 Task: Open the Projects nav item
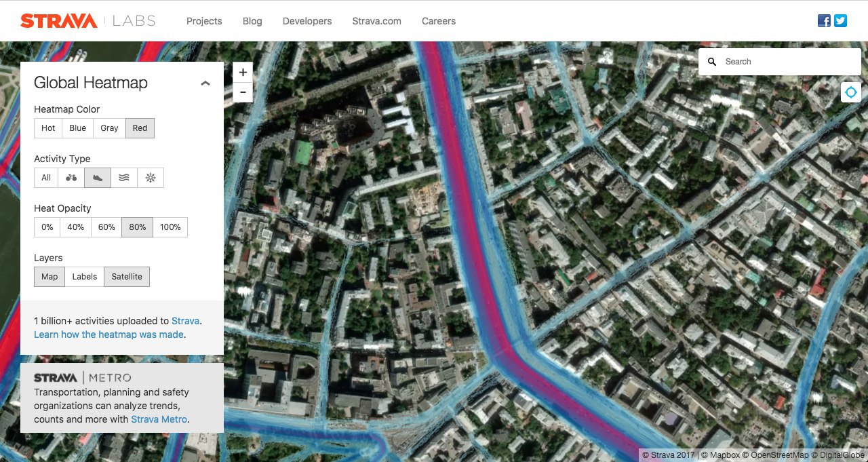pos(204,21)
